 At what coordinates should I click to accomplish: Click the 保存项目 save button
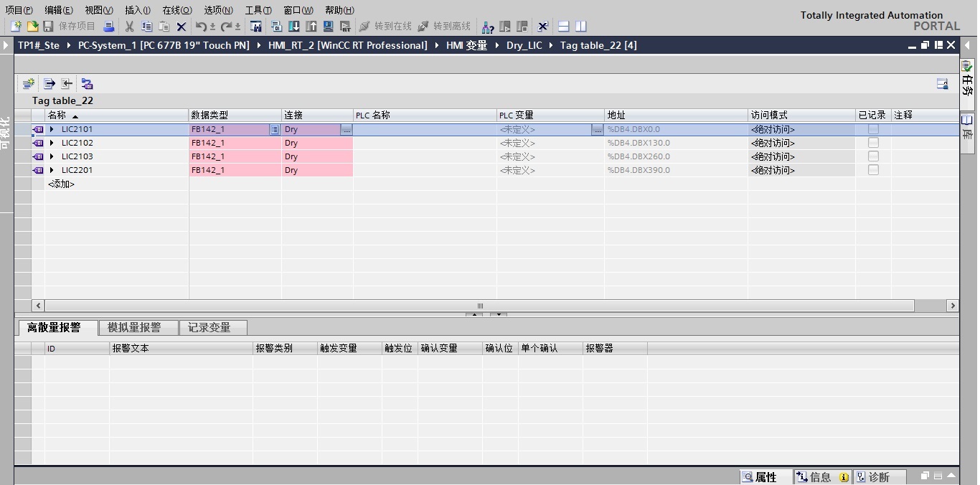coord(70,27)
